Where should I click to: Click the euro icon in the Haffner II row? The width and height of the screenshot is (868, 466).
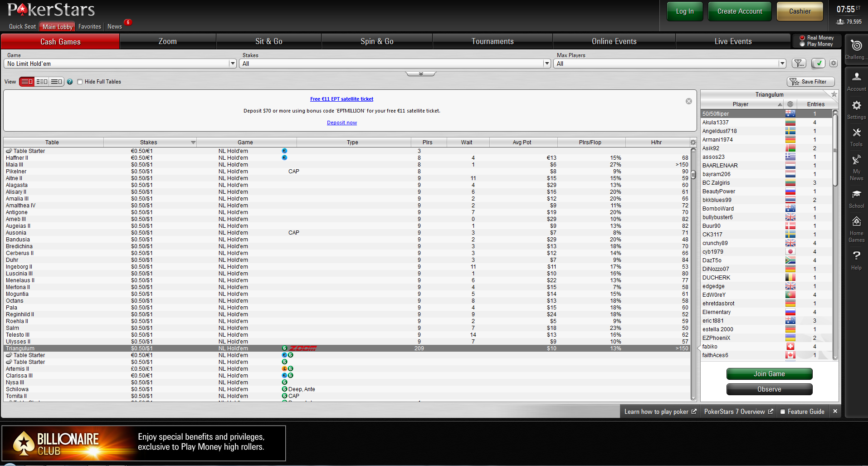tap(284, 158)
